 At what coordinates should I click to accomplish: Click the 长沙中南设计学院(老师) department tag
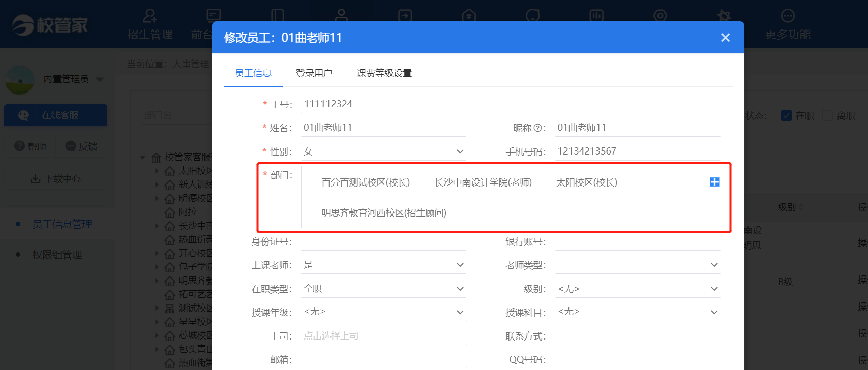[483, 182]
